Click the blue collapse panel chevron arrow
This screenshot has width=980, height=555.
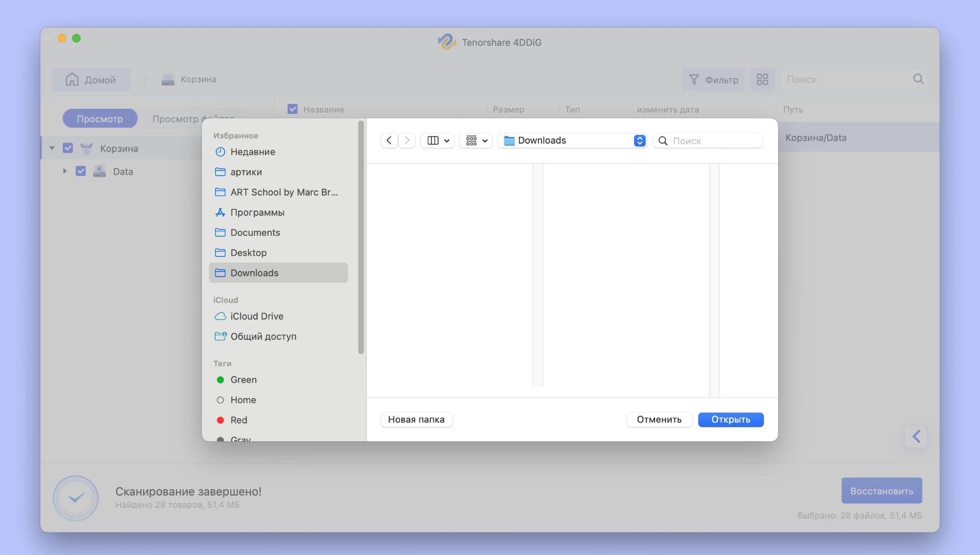[x=916, y=436]
